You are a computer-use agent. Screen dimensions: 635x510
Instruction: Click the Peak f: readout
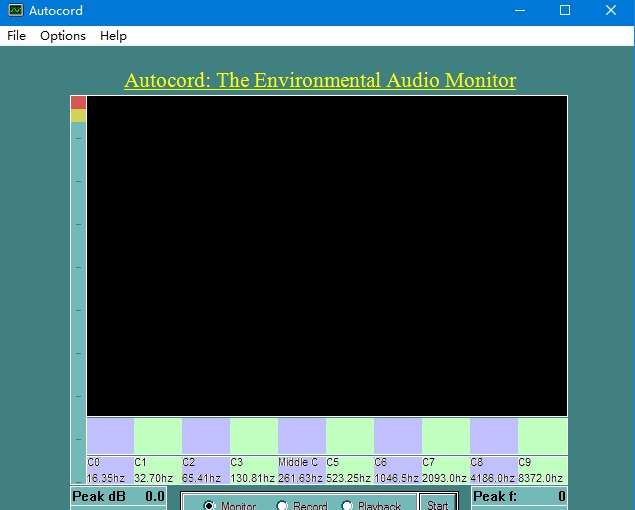[520, 496]
